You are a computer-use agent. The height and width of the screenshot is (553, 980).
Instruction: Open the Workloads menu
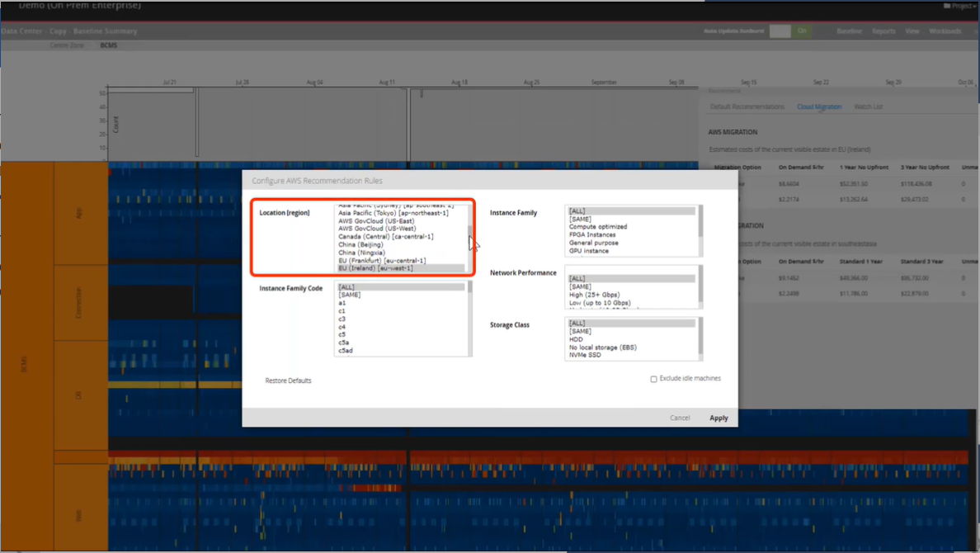click(945, 31)
